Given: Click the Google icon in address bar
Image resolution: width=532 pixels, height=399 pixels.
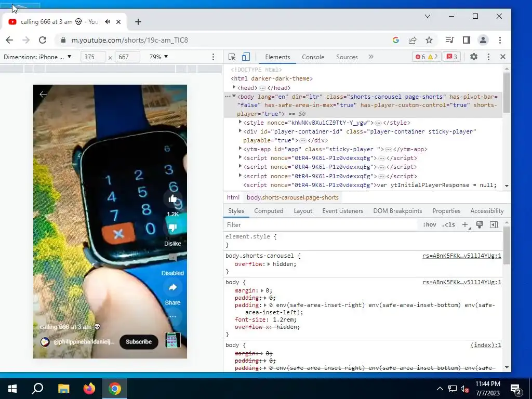Looking at the screenshot, I should tap(395, 40).
